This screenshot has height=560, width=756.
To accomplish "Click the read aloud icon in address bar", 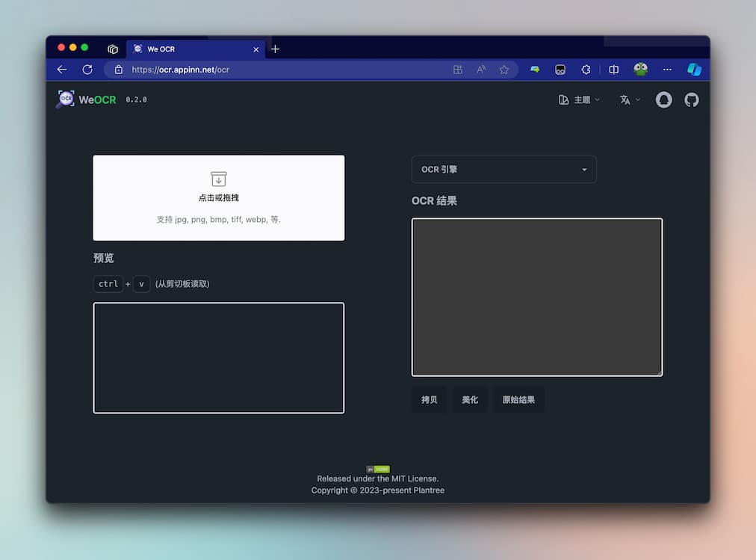I will [x=481, y=69].
